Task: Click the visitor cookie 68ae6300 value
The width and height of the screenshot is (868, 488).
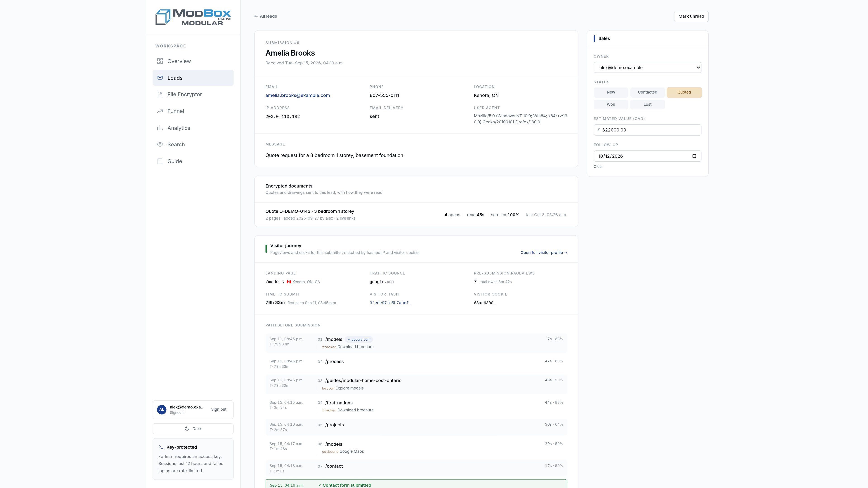Action: [485, 303]
